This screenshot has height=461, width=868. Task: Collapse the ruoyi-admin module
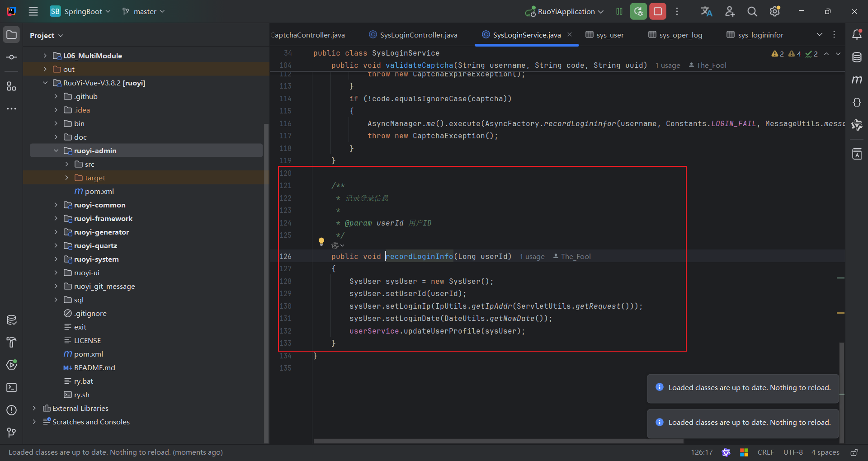tap(56, 151)
